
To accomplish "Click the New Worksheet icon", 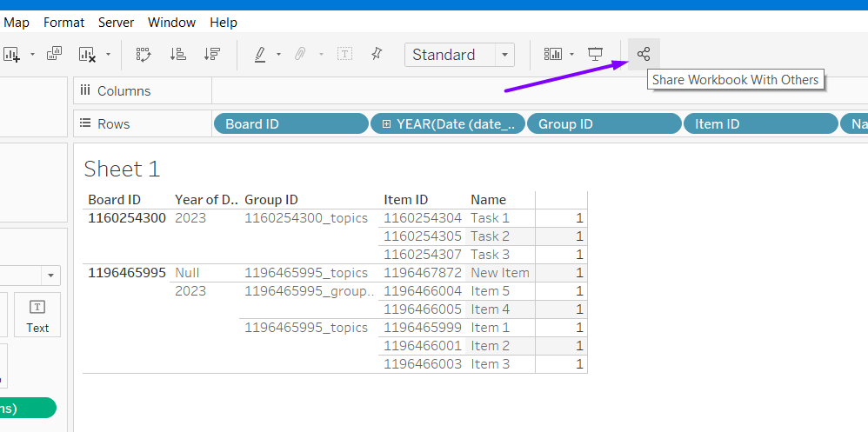I will [11, 54].
